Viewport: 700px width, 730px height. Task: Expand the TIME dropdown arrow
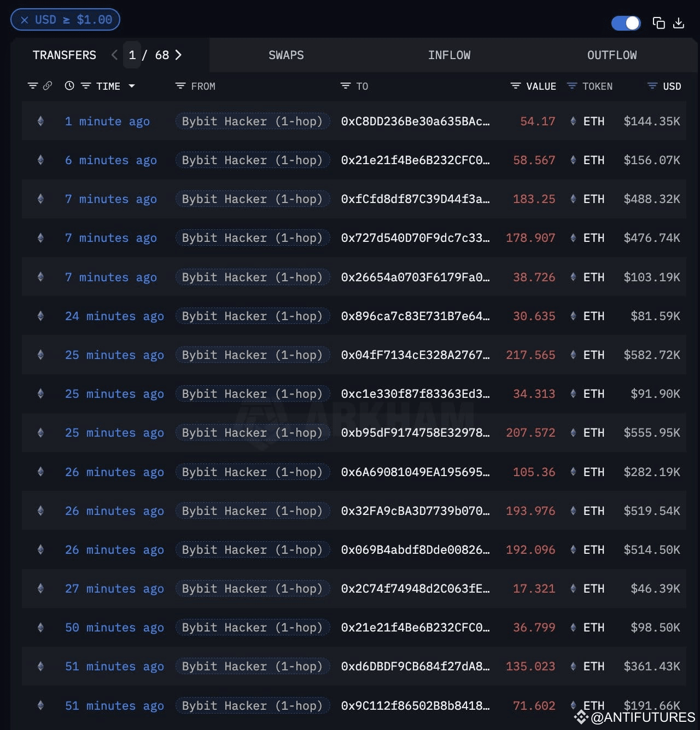[132, 86]
